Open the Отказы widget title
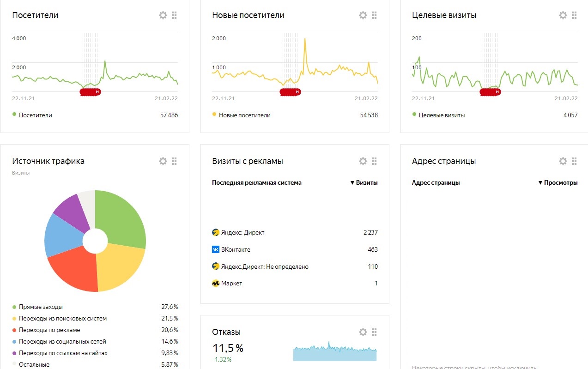 pos(226,332)
